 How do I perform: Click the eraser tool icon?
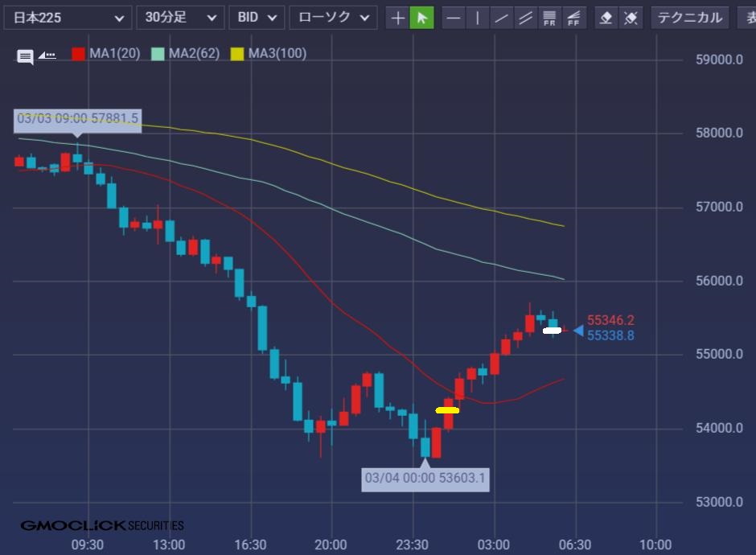(x=607, y=18)
